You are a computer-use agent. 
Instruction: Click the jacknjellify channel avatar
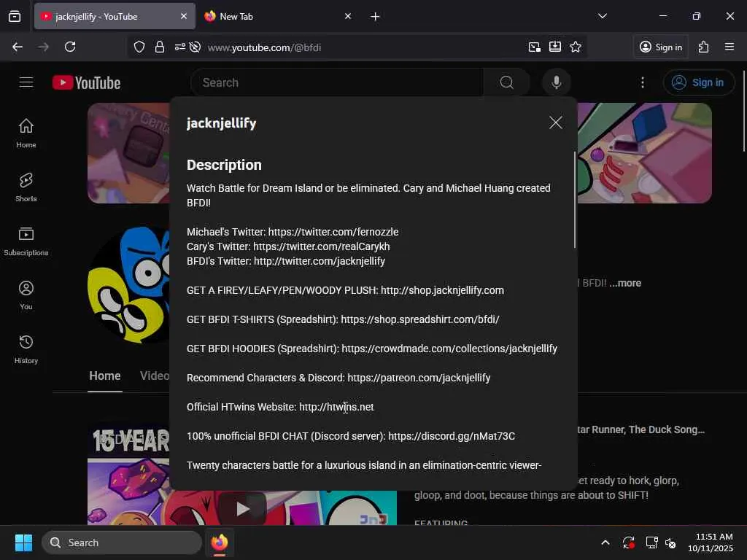pyautogui.click(x=128, y=285)
